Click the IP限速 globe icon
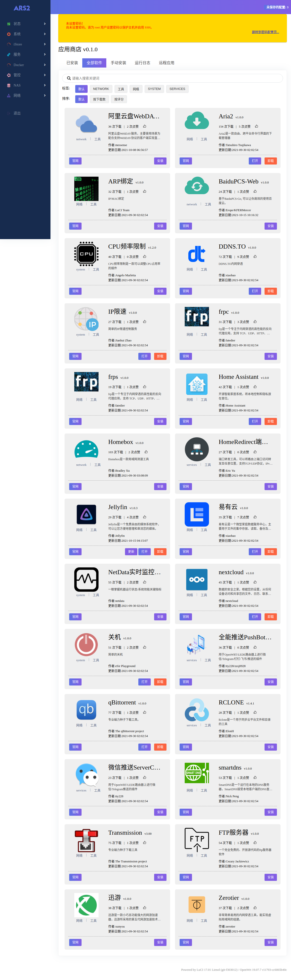The height and width of the screenshot is (980, 291). [86, 319]
